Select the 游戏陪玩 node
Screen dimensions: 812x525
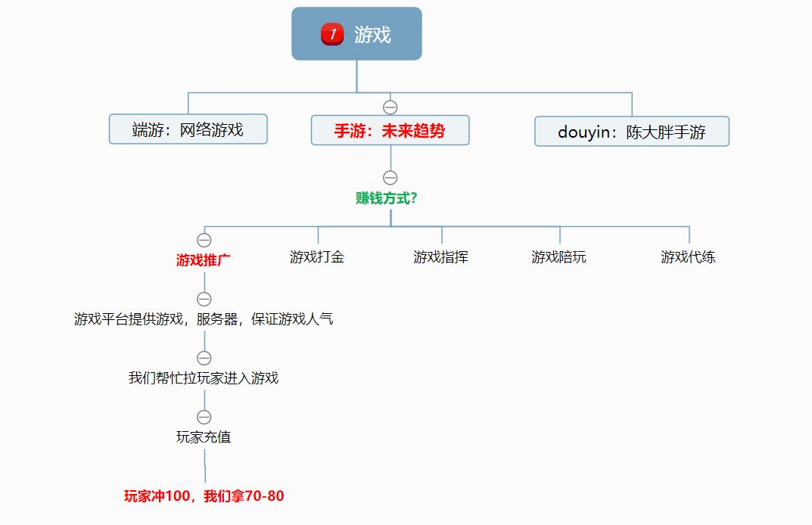[558, 256]
